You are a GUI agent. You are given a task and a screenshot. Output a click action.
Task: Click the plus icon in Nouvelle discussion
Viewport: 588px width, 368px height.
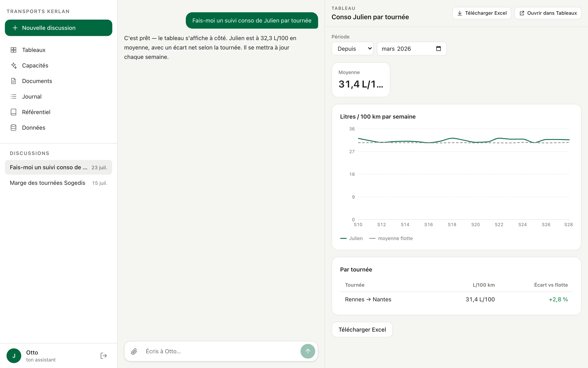pyautogui.click(x=15, y=28)
